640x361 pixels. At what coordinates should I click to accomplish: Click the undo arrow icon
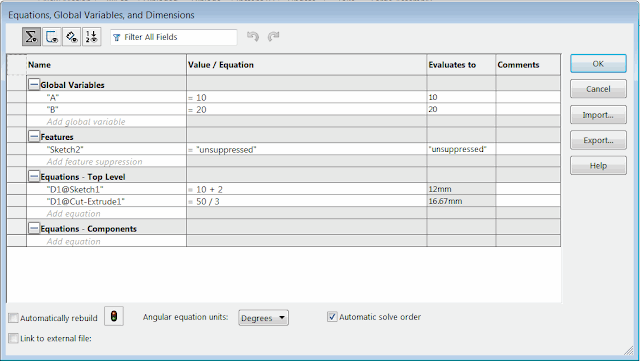tap(253, 37)
